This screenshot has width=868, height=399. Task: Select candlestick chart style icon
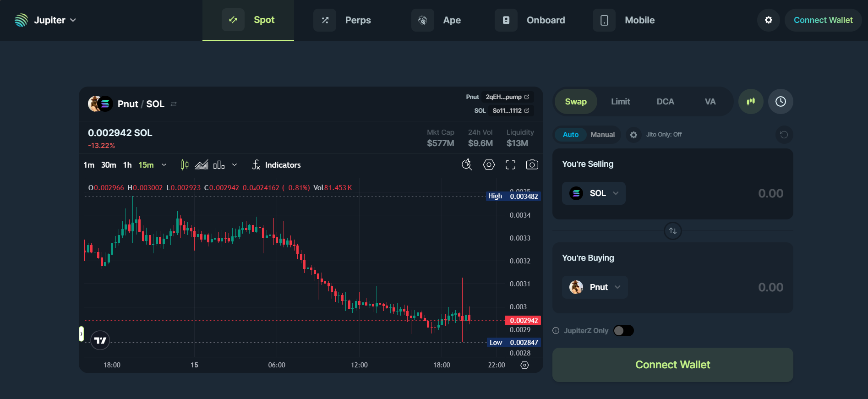pyautogui.click(x=185, y=164)
